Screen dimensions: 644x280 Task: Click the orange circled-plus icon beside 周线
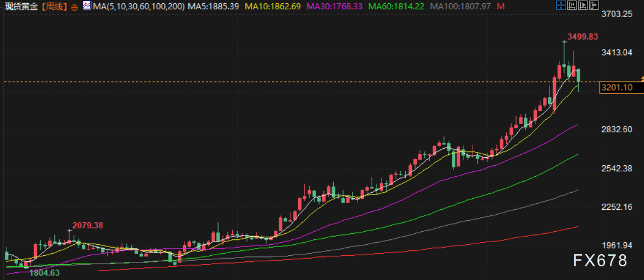[74, 7]
